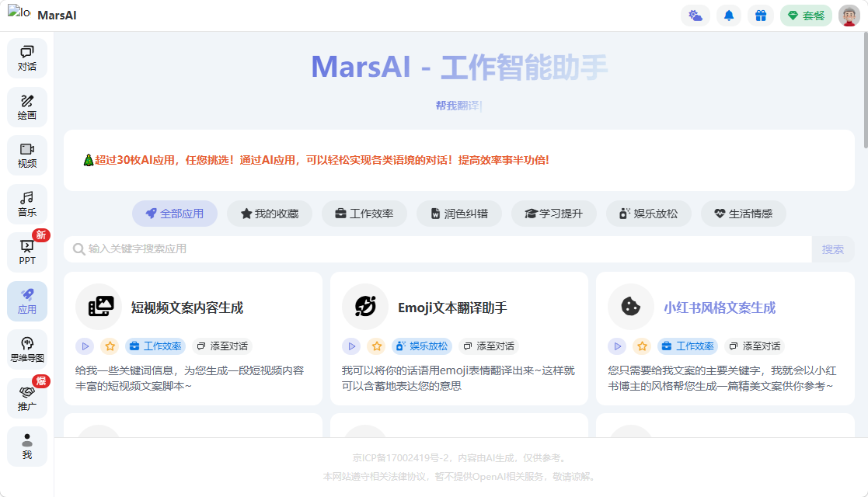
Task: Open the 推广 promotion sidebar item
Action: (27, 398)
